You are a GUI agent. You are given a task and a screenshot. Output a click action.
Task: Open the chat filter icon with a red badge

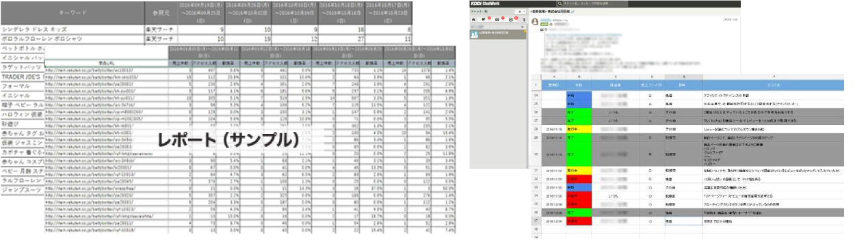tap(484, 20)
